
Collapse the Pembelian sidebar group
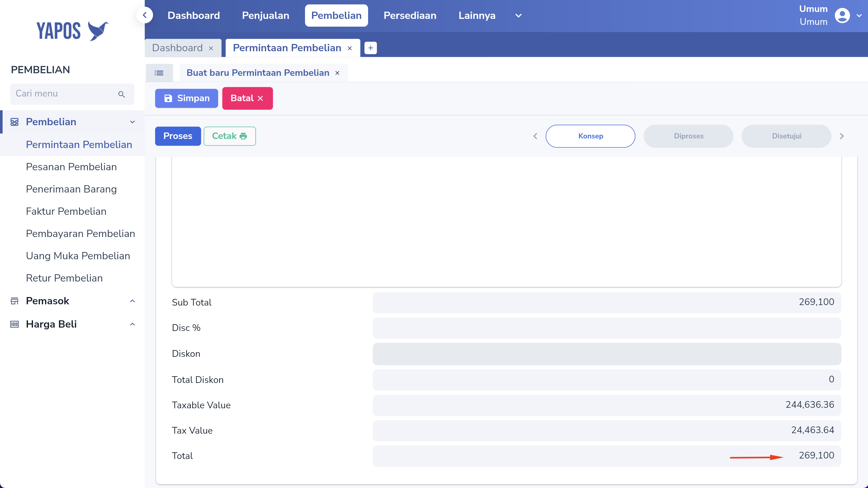click(x=132, y=122)
